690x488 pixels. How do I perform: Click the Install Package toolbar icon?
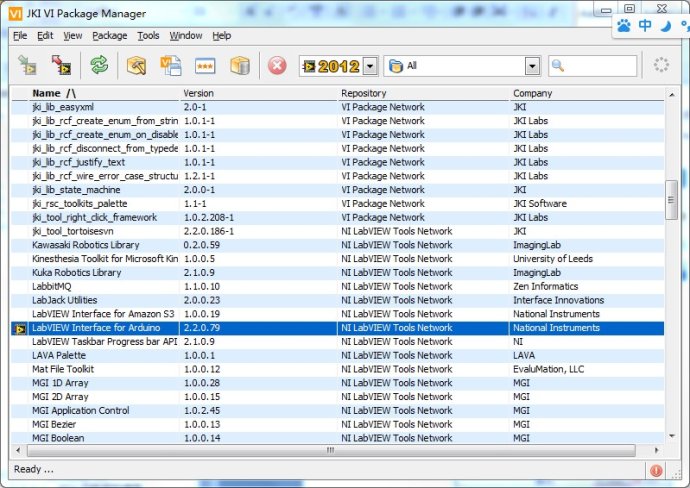[x=28, y=66]
